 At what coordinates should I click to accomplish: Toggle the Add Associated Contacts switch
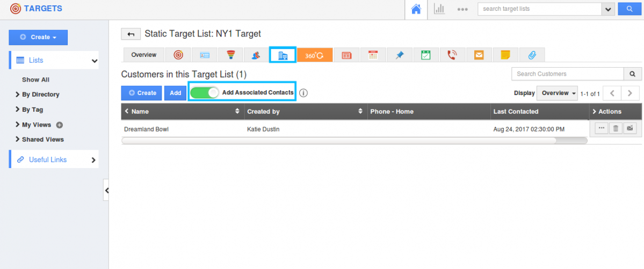tap(205, 93)
